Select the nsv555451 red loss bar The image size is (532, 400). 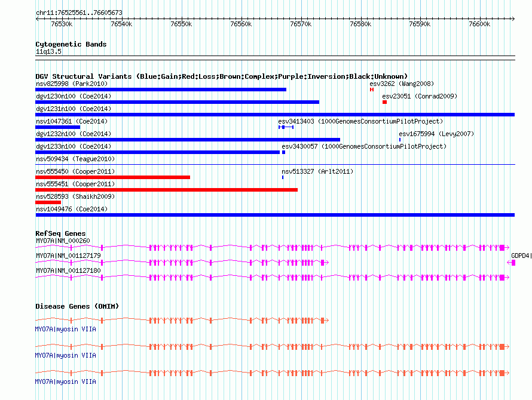166,190
